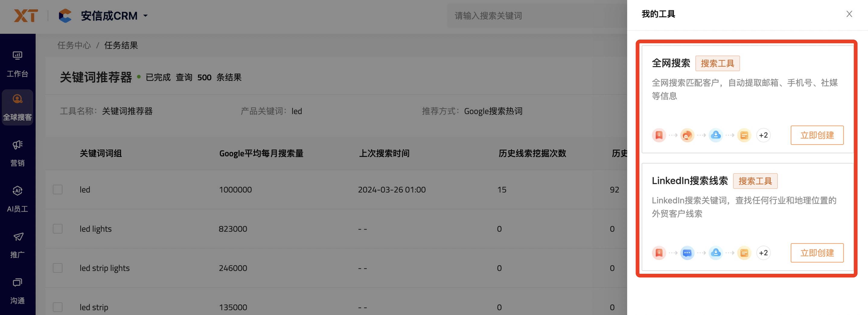Viewport: 868px width, 315px height.
Task: Open 工作台 in the sidebar
Action: 18,64
